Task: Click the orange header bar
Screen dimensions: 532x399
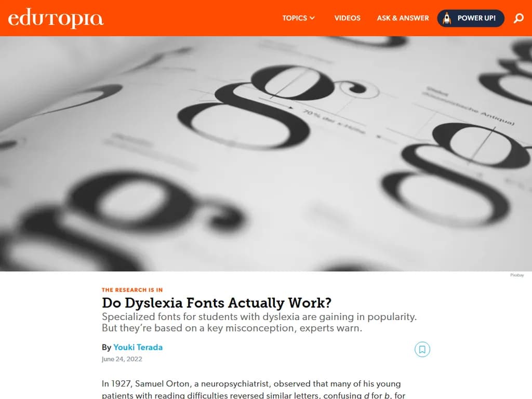Action: 182,18
